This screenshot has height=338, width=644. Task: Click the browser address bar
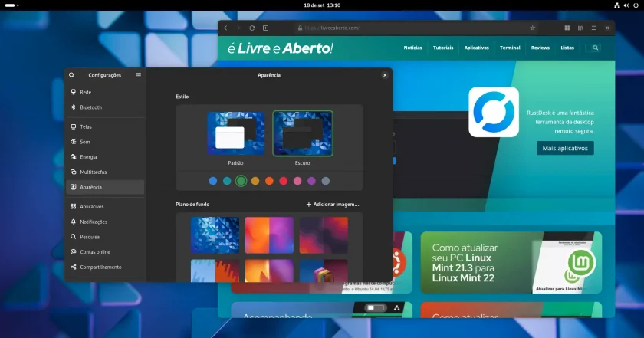[417, 28]
